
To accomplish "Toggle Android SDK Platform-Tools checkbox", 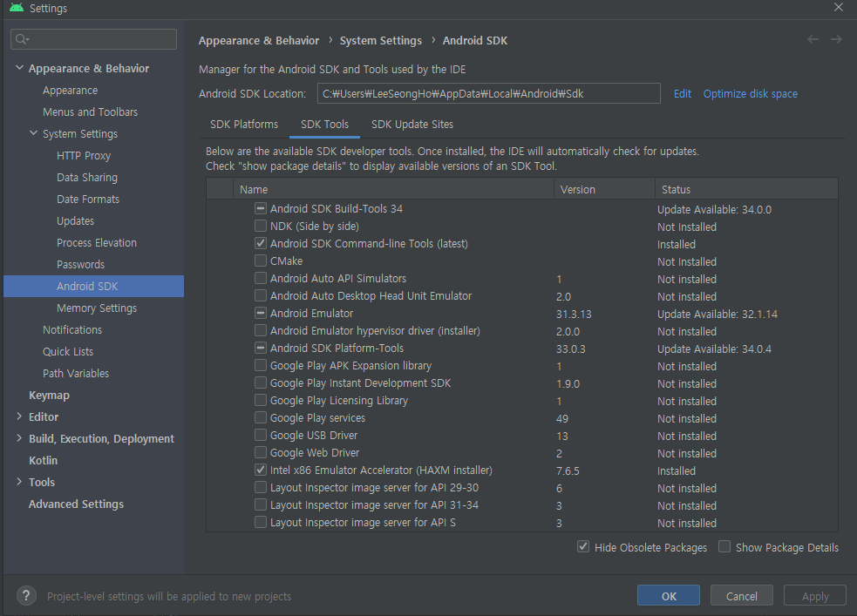I will pyautogui.click(x=261, y=349).
